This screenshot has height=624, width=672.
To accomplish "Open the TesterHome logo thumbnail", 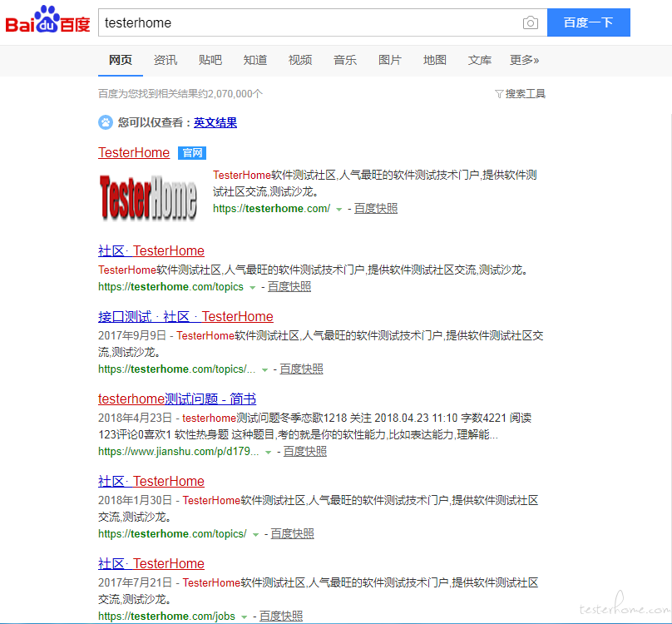I will coord(148,198).
